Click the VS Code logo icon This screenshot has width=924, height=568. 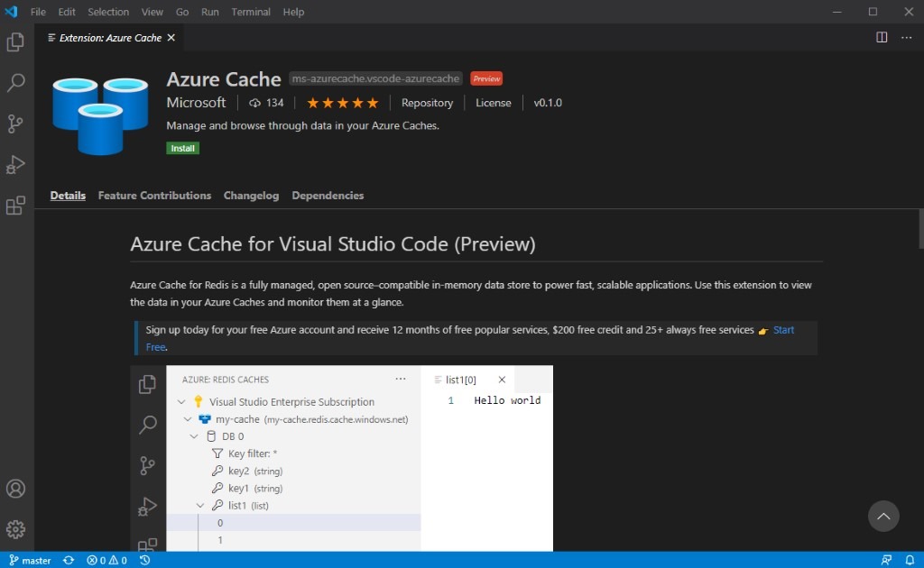click(11, 11)
